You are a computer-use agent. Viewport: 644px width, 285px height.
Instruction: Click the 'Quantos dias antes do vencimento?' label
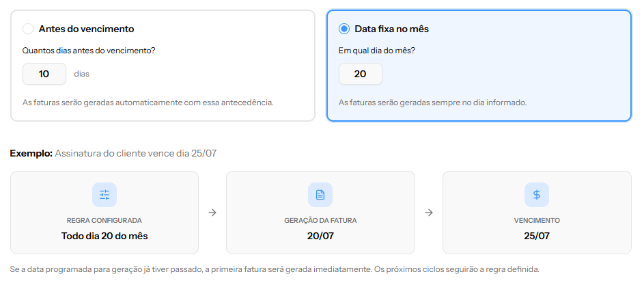89,51
